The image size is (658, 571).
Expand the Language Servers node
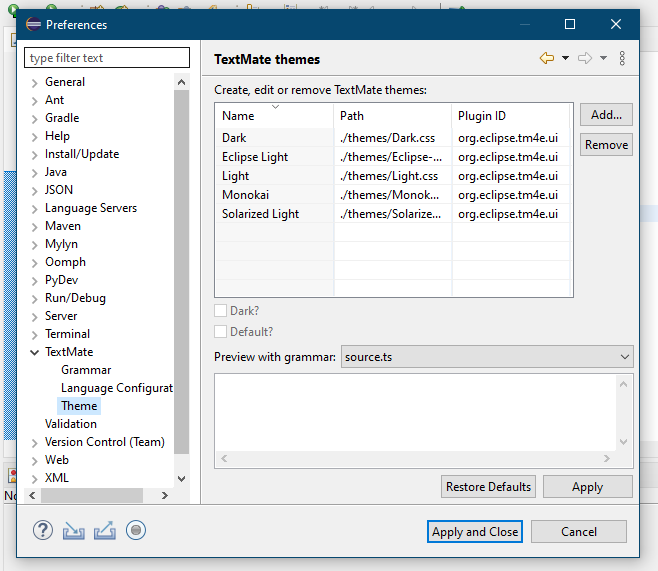(35, 209)
